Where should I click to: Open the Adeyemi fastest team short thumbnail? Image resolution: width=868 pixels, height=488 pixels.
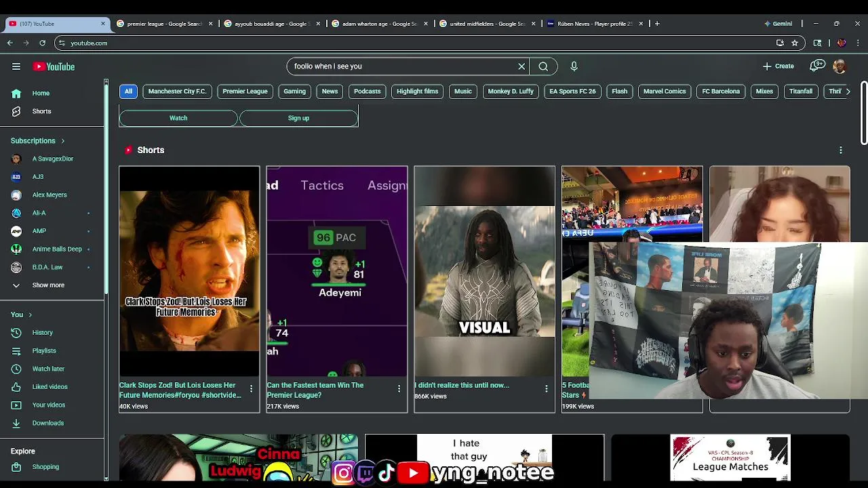click(x=337, y=271)
